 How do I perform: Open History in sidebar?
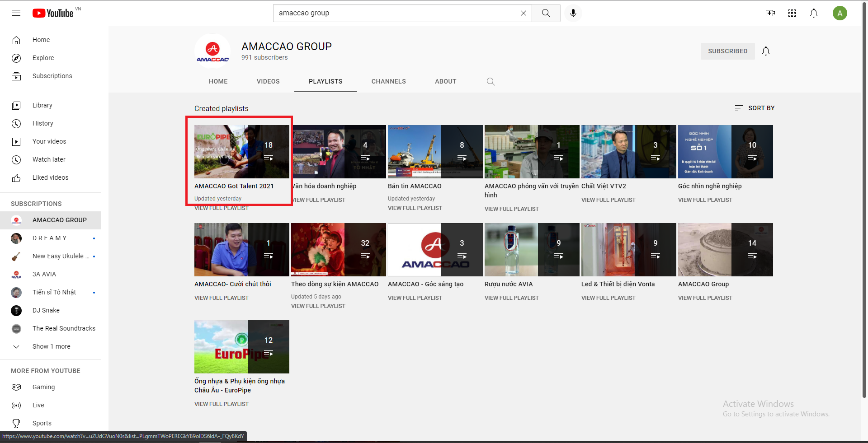[x=51, y=123]
